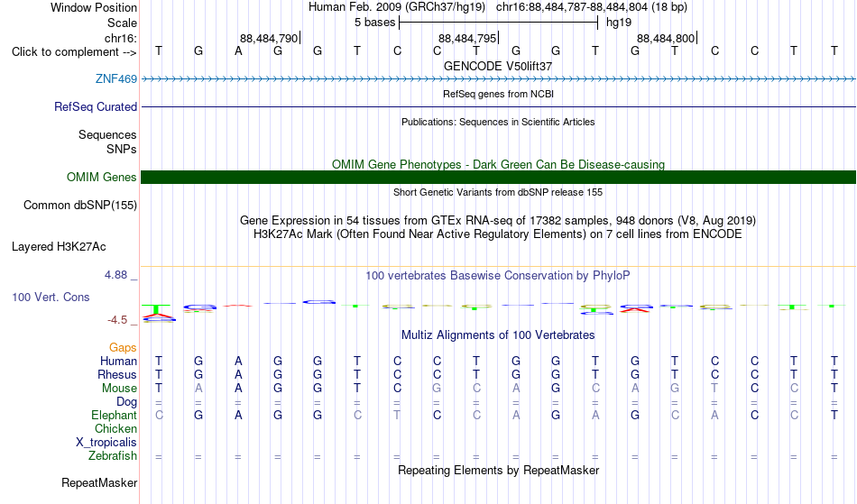The width and height of the screenshot is (857, 504).
Task: Click the X_tropicalis species label
Action: click(x=106, y=443)
